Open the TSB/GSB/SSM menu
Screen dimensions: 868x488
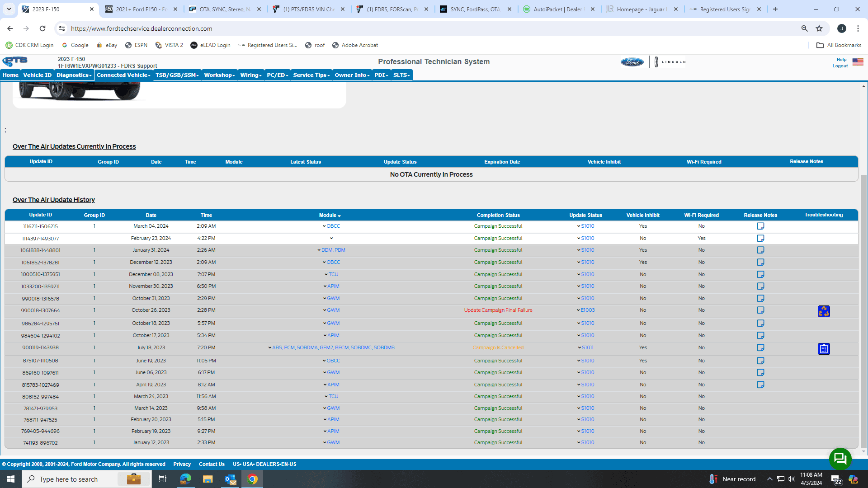click(x=177, y=75)
